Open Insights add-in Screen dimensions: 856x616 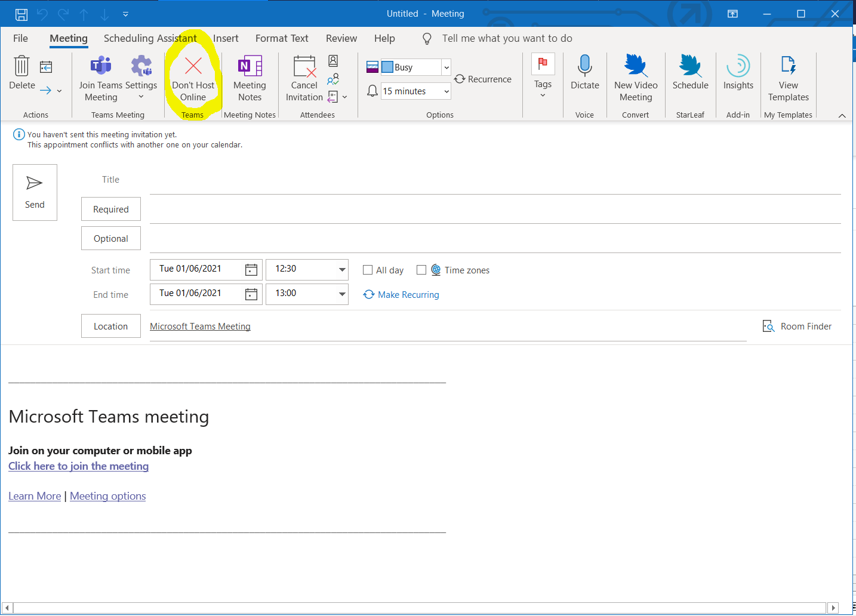click(x=738, y=73)
